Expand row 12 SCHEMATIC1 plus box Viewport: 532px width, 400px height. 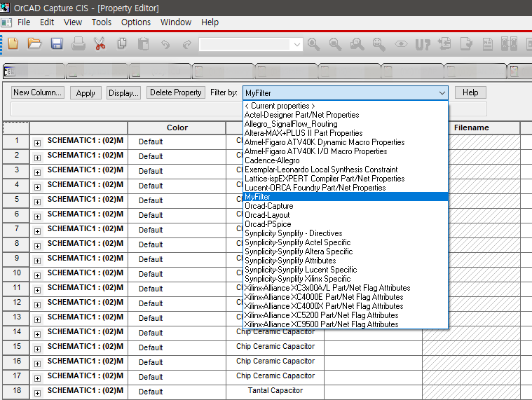click(x=37, y=305)
